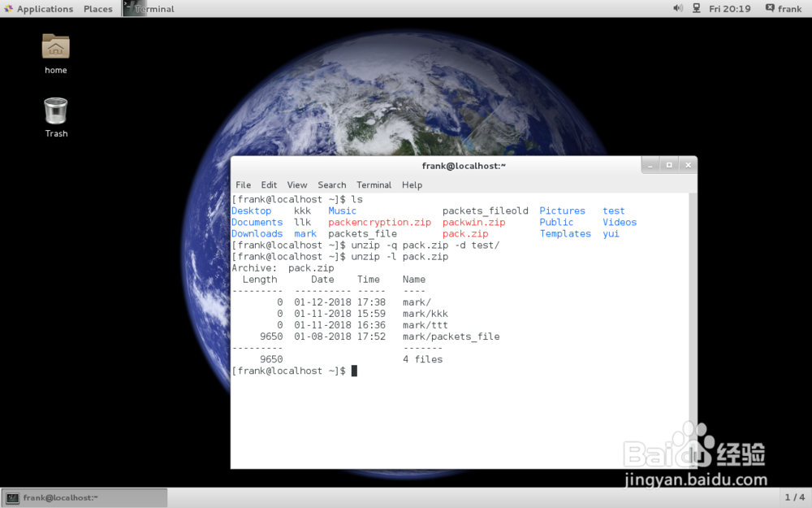Click the 01-12-2018 17:38 date entry

point(339,302)
